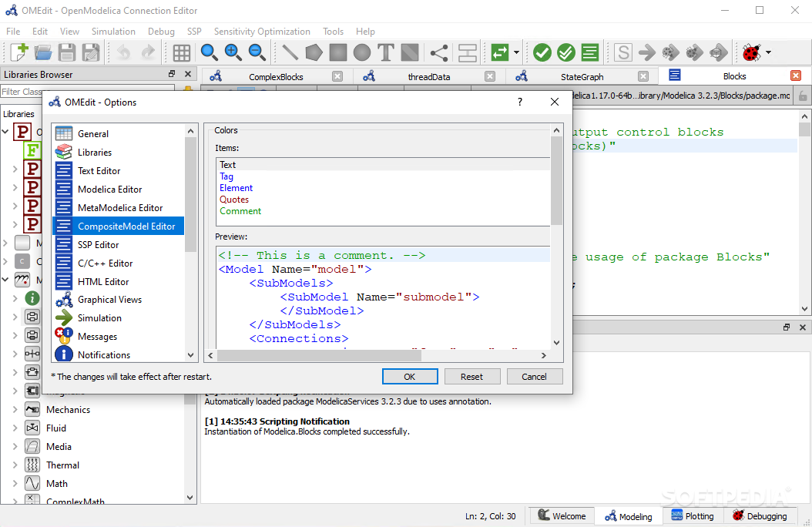Screen dimensions: 812x527
Task: Select Quotes color item
Action: [234, 200]
